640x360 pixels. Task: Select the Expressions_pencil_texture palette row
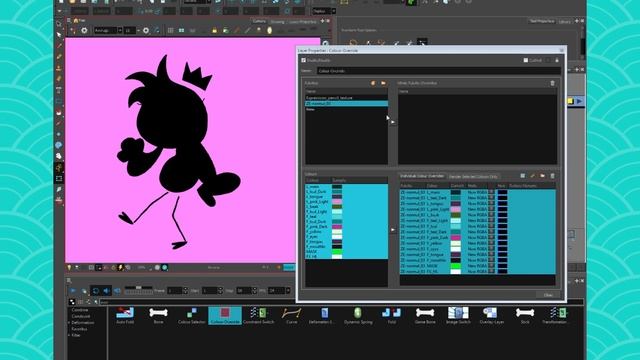coord(347,98)
